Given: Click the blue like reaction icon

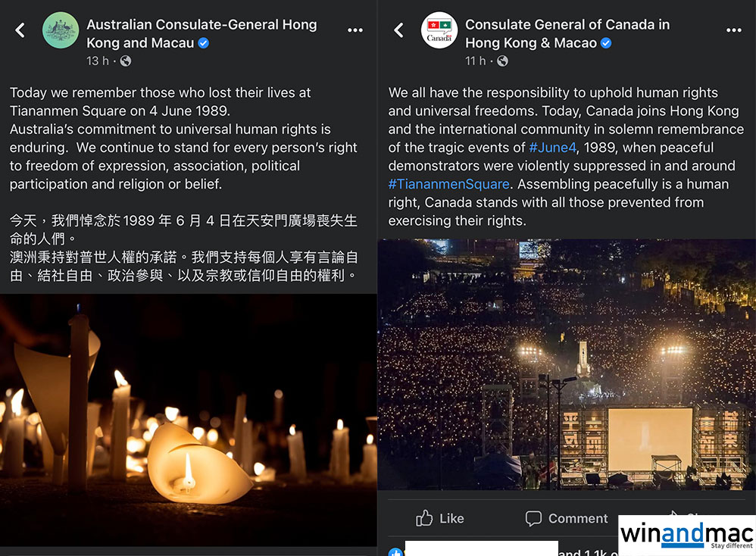Looking at the screenshot, I should click(395, 552).
